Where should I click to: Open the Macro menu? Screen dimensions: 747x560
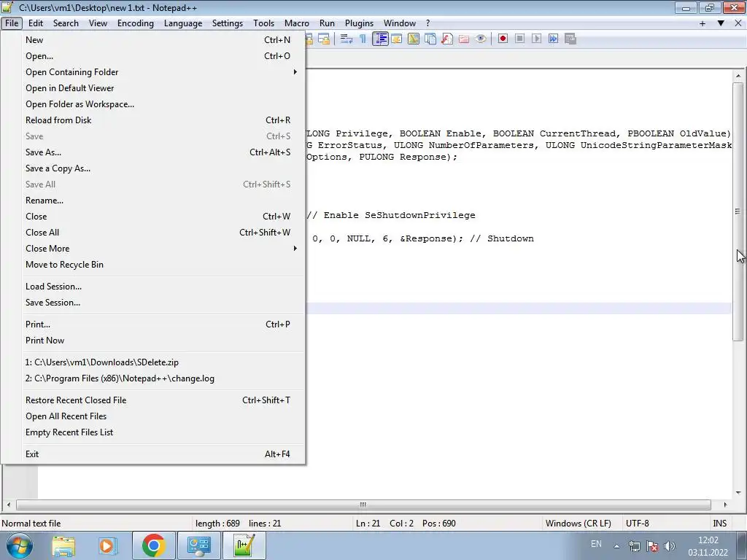[x=297, y=23]
